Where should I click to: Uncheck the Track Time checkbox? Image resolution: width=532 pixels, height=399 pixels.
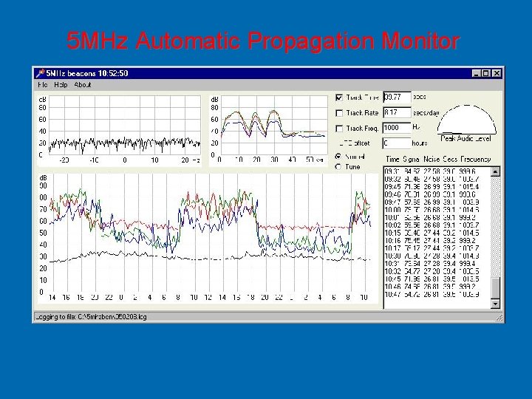point(339,98)
